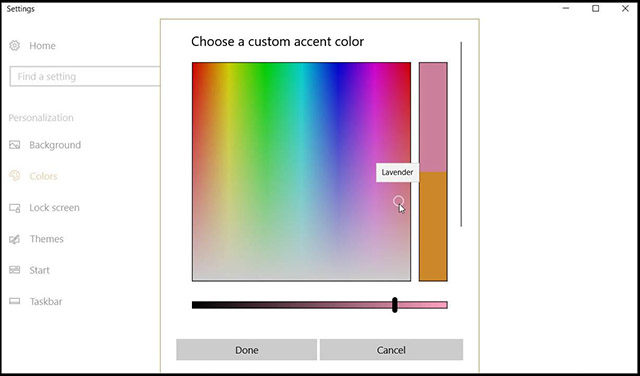The image size is (640, 376).
Task: Click the Find a setting search box
Action: pos(84,76)
